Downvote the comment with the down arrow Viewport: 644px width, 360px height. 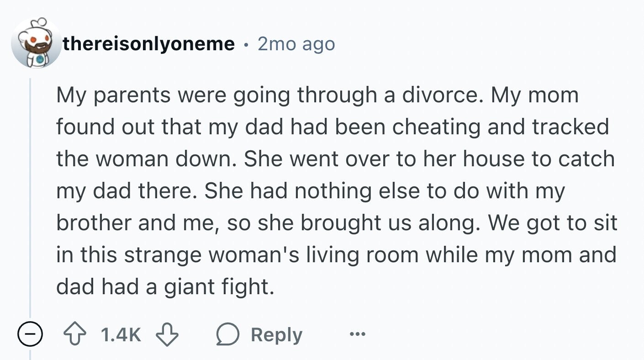pos(167,335)
